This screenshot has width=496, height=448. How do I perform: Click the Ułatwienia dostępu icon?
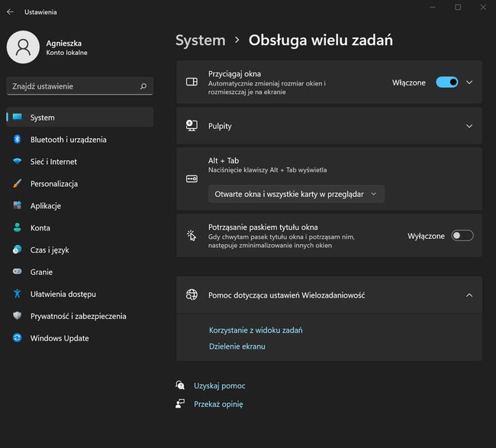(18, 294)
